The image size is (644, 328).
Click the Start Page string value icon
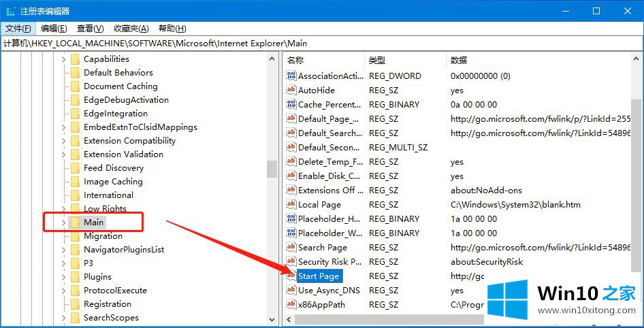click(291, 276)
